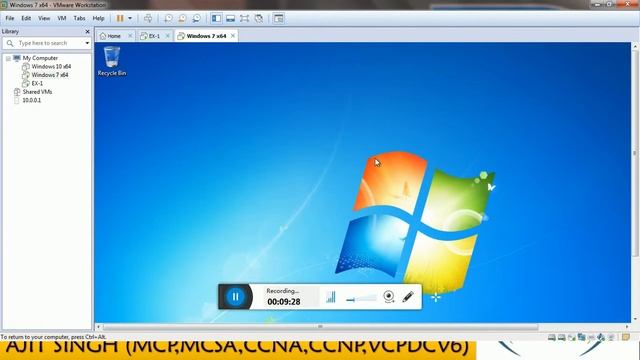Viewport: 640px width, 360px height.
Task: Toggle the thumbnail bar view icon
Action: pyautogui.click(x=230, y=18)
